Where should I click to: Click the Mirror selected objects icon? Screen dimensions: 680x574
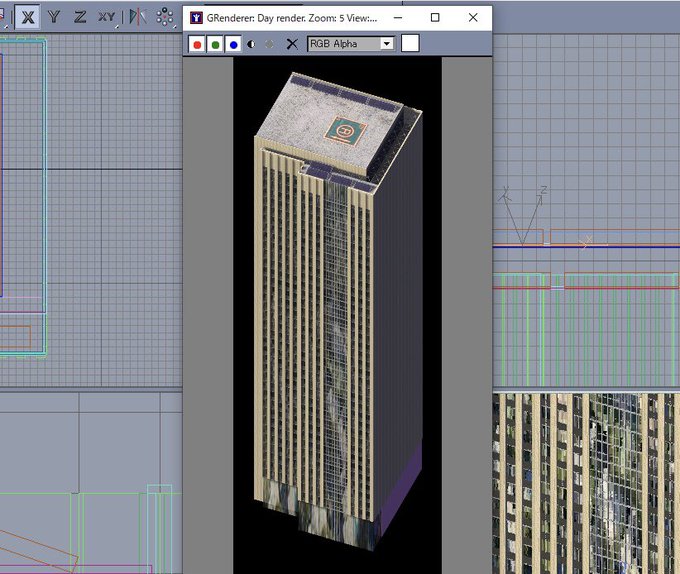point(137,17)
